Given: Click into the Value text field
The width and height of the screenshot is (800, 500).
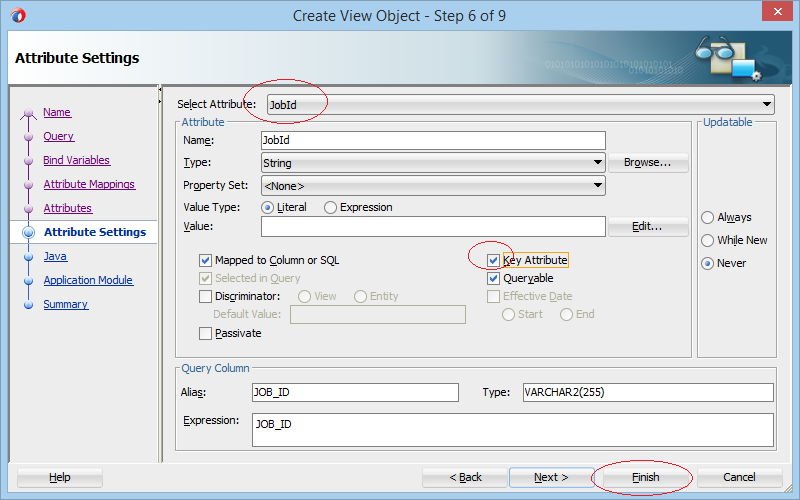Looking at the screenshot, I should [x=433, y=227].
